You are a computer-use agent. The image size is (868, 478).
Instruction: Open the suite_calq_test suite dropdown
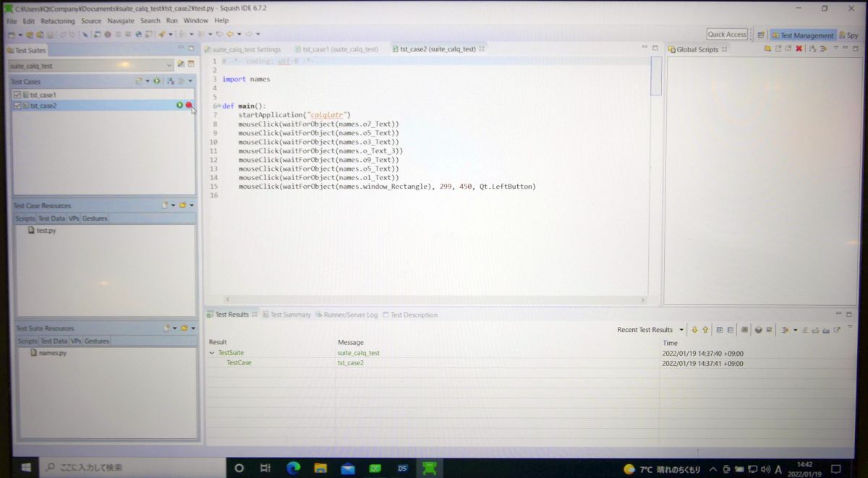point(169,65)
